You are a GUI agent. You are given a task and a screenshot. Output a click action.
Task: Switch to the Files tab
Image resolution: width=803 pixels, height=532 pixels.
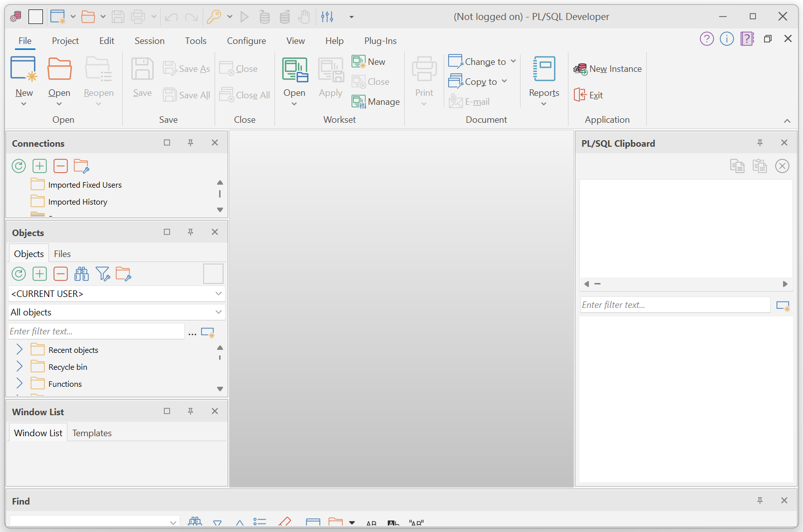62,254
